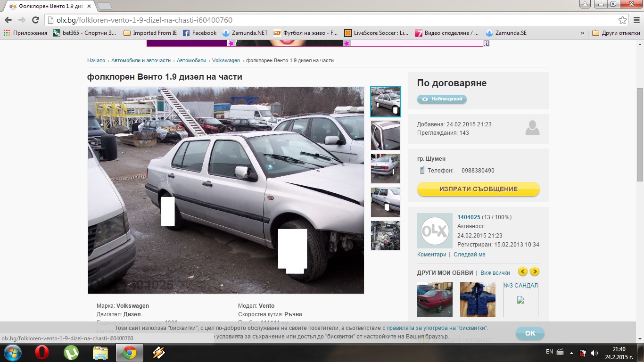Open the Виж всички link
The width and height of the screenshot is (644, 362).
(x=495, y=273)
